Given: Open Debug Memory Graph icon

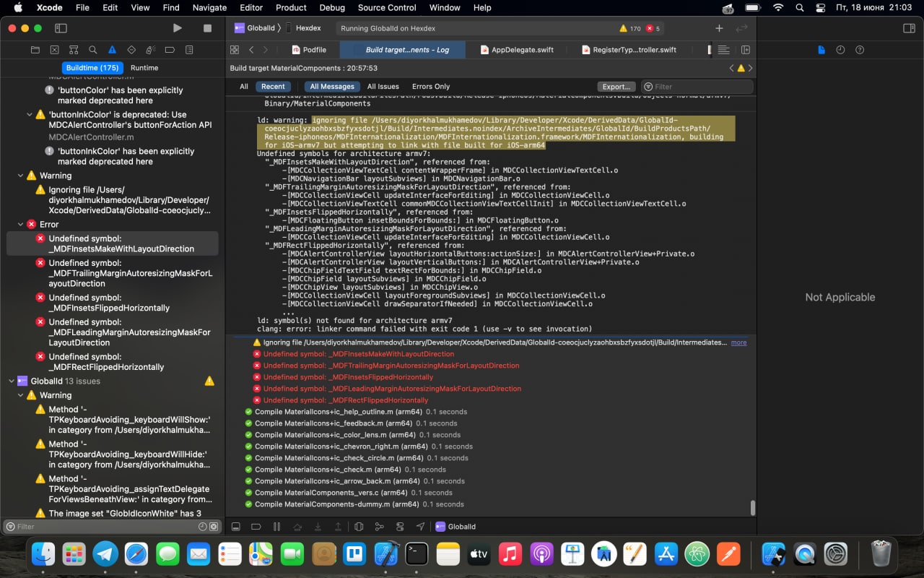Looking at the screenshot, I should 380,527.
